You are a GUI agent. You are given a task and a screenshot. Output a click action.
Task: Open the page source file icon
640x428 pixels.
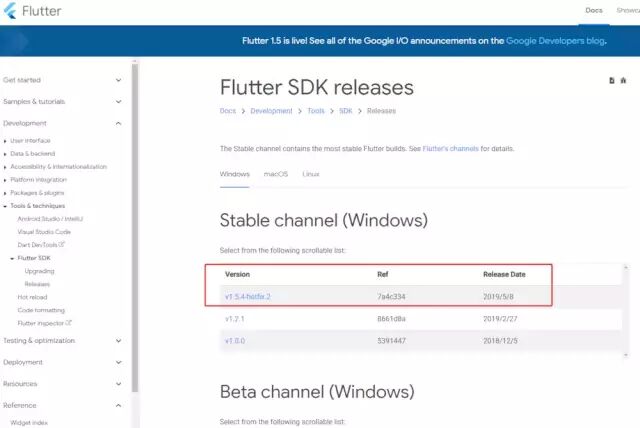coord(611,80)
